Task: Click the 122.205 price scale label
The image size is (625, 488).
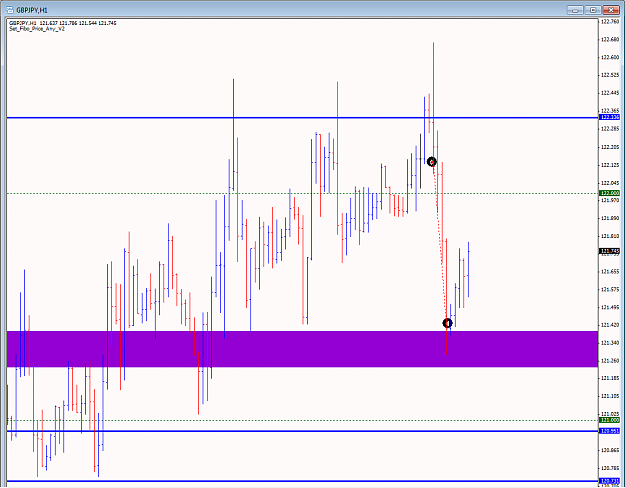Action: click(x=610, y=147)
